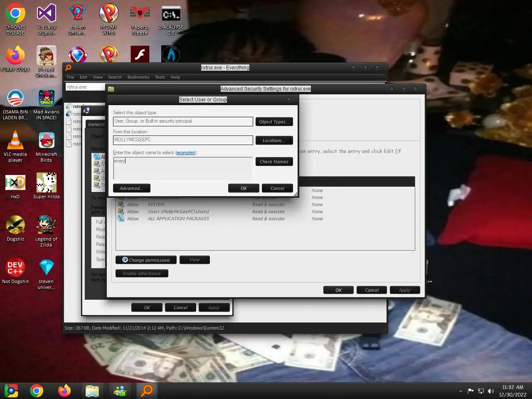Open Firefox from the taskbar
532x399 pixels.
[x=64, y=391]
